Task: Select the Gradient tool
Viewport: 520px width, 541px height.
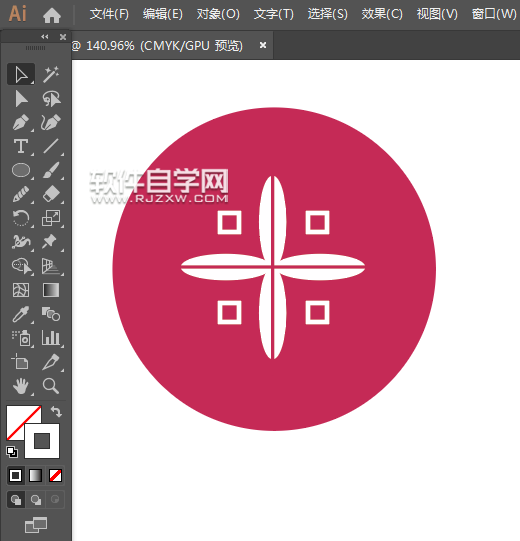Action: click(x=51, y=290)
